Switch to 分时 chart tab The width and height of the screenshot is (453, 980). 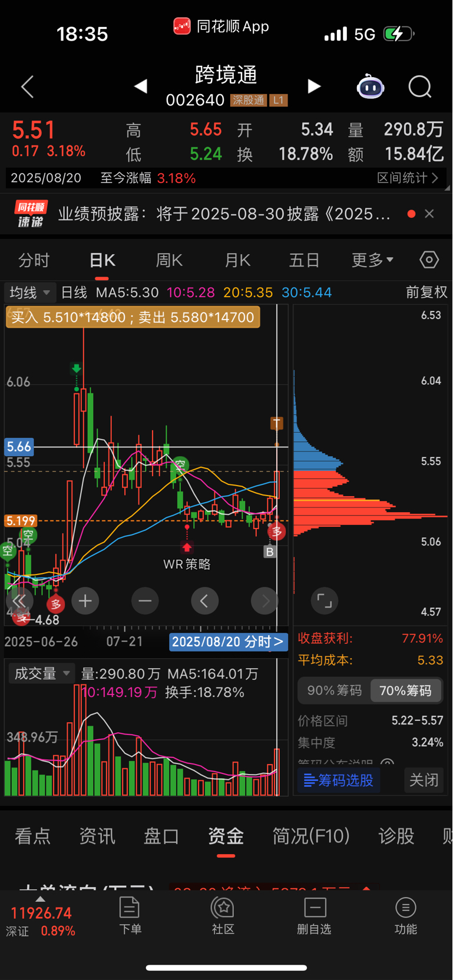pyautogui.click(x=34, y=260)
